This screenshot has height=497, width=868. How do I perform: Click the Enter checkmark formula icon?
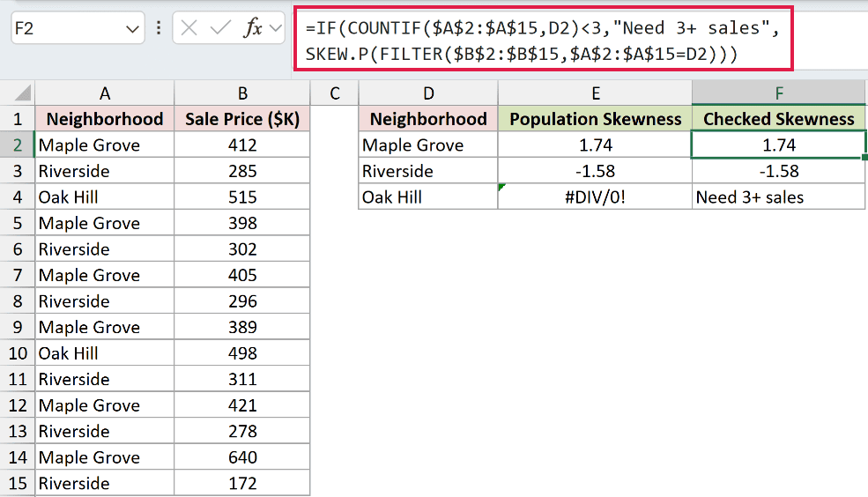click(x=220, y=27)
